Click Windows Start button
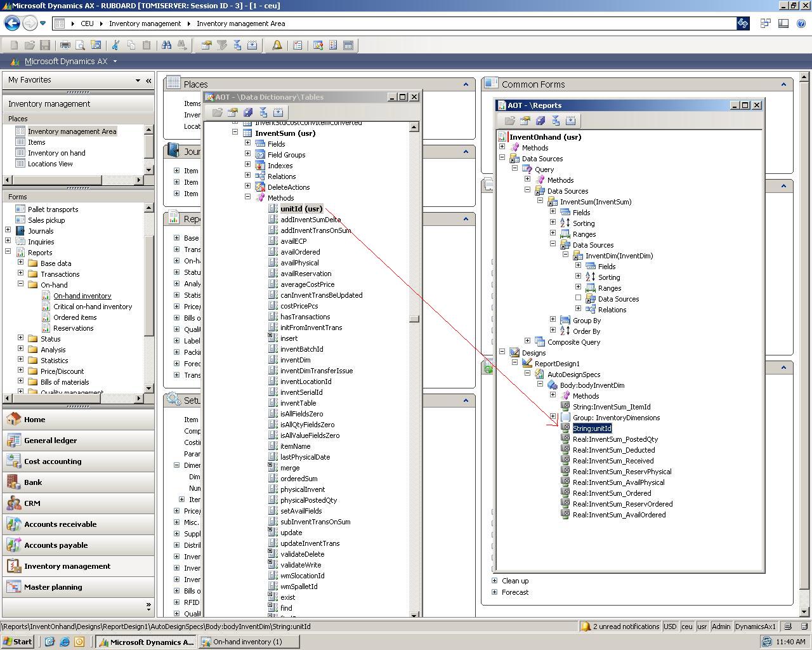 [x=17, y=642]
